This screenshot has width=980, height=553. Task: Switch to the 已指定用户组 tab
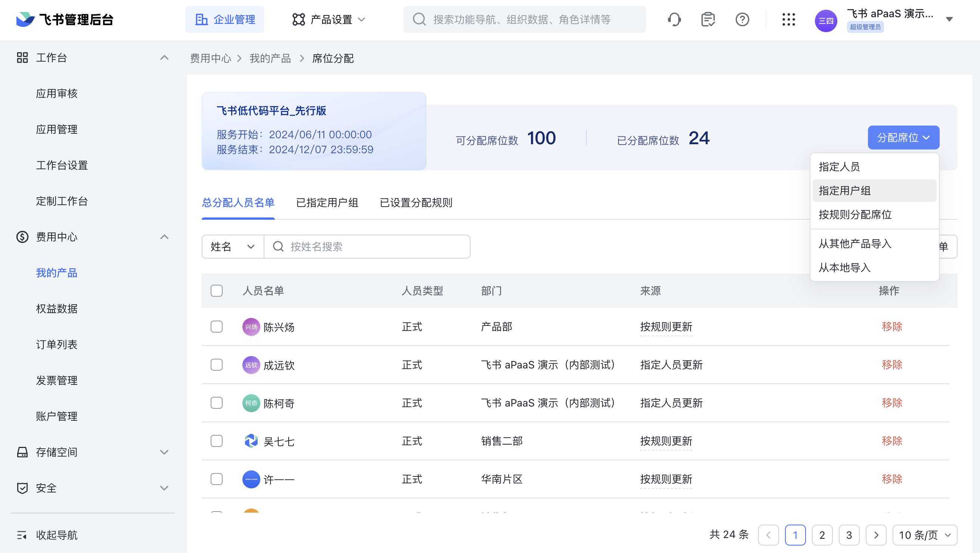pyautogui.click(x=327, y=203)
